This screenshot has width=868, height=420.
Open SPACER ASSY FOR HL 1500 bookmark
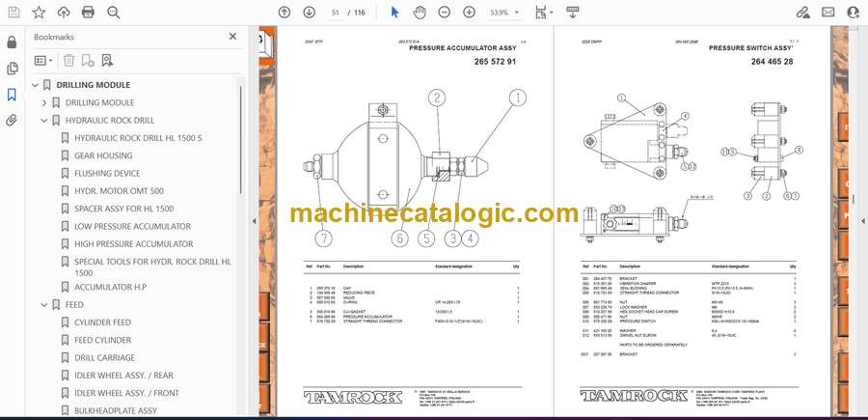point(124,209)
